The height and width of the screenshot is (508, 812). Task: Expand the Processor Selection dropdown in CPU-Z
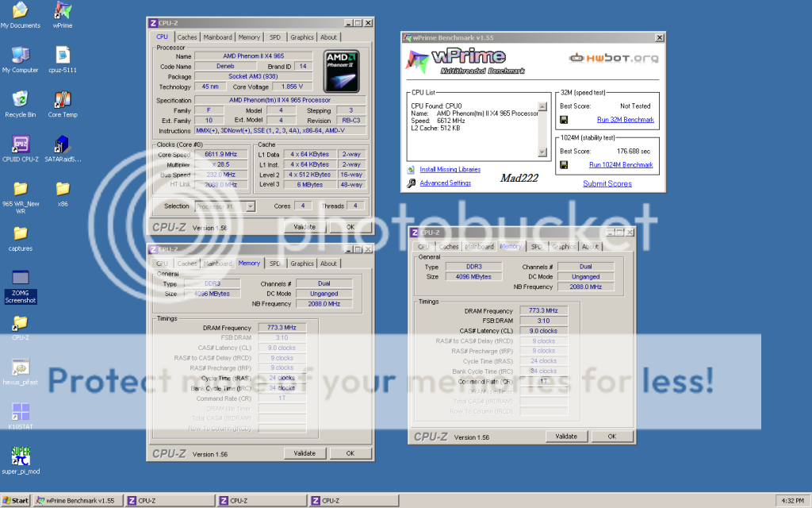tap(249, 206)
